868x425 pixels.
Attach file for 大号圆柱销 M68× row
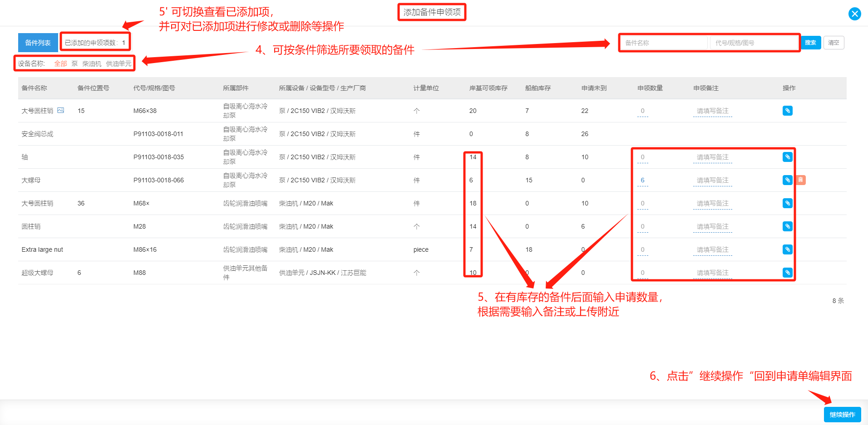tap(787, 203)
